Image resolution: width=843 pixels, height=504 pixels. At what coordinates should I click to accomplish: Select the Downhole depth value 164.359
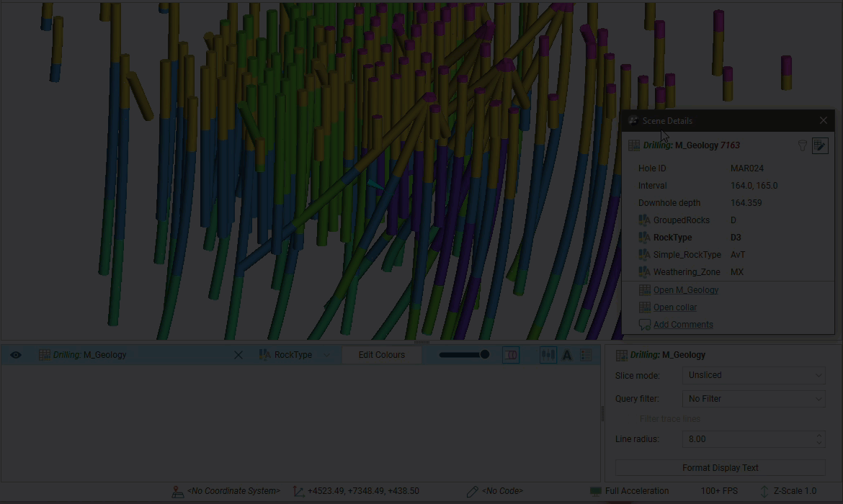746,203
